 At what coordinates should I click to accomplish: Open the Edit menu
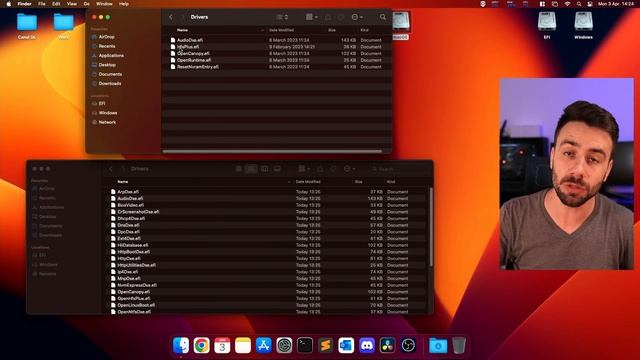(x=56, y=4)
